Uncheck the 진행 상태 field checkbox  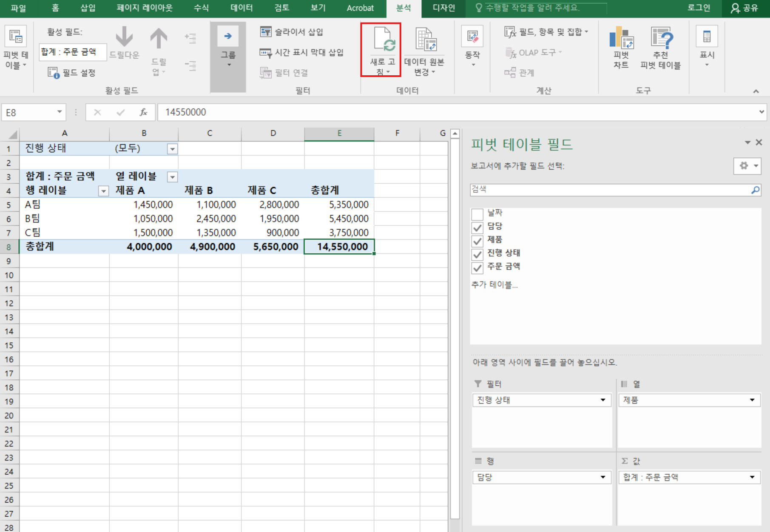[477, 254]
